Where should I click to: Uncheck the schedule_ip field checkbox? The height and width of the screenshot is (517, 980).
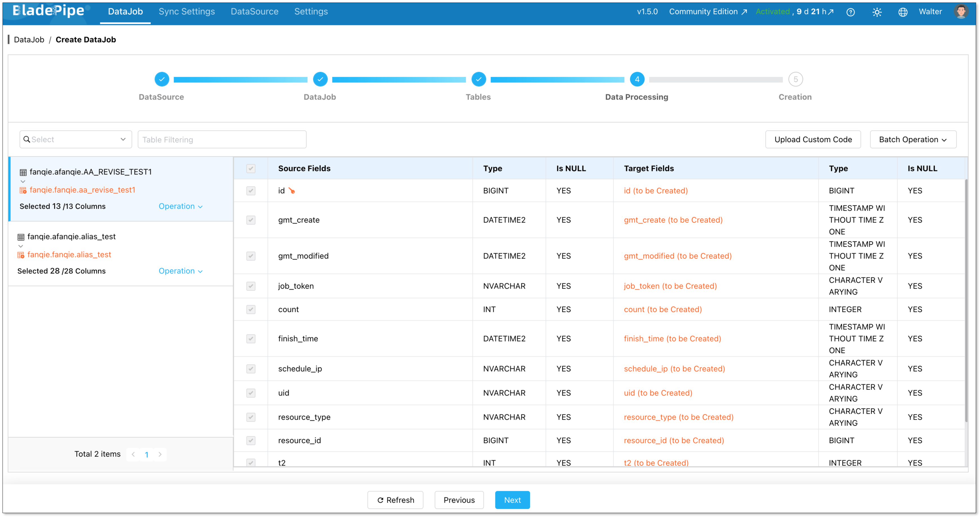pos(251,369)
